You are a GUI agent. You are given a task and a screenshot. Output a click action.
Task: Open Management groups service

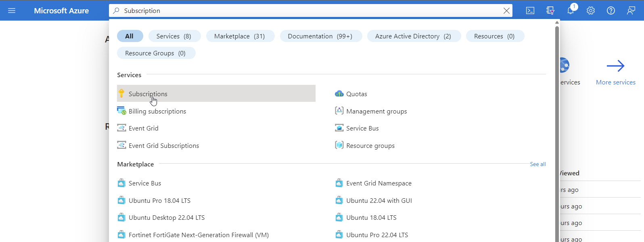(x=376, y=111)
